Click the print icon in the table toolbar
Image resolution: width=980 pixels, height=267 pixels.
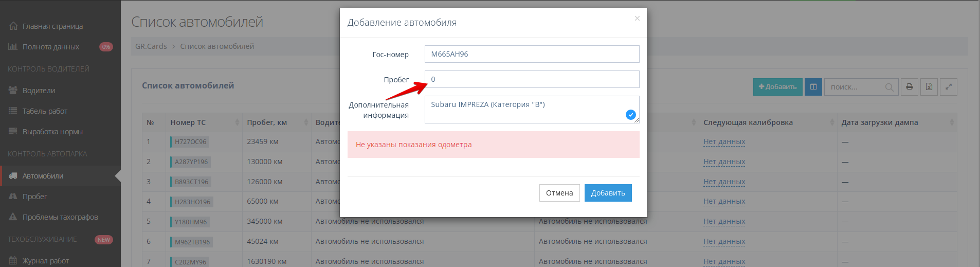coord(909,87)
